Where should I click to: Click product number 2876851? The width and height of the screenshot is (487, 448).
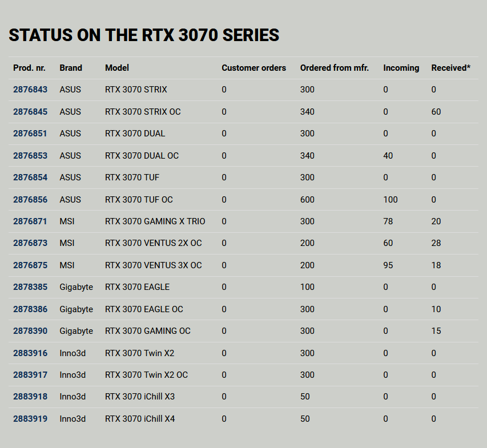point(30,134)
